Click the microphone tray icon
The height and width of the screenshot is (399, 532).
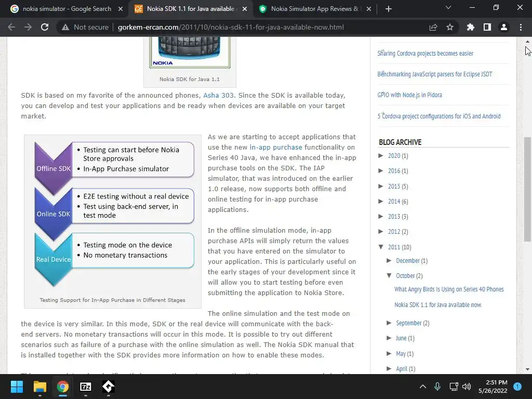click(x=437, y=387)
